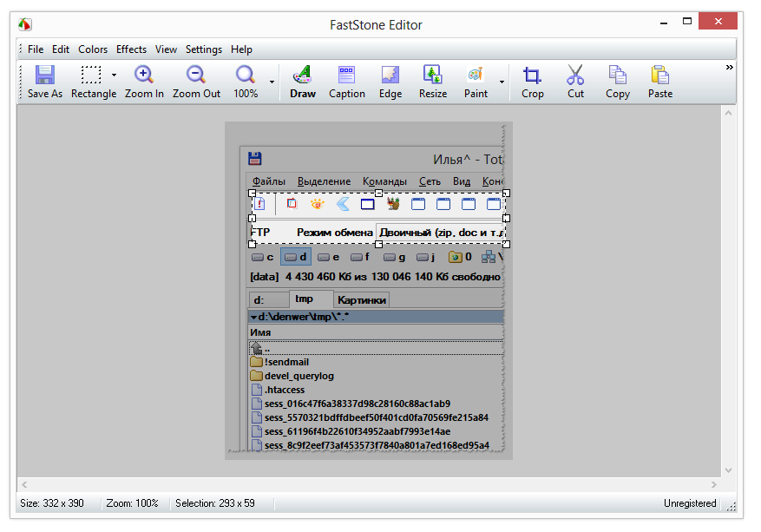Click the bottom-right selection handle
This screenshot has height=532, width=761.
[506, 244]
